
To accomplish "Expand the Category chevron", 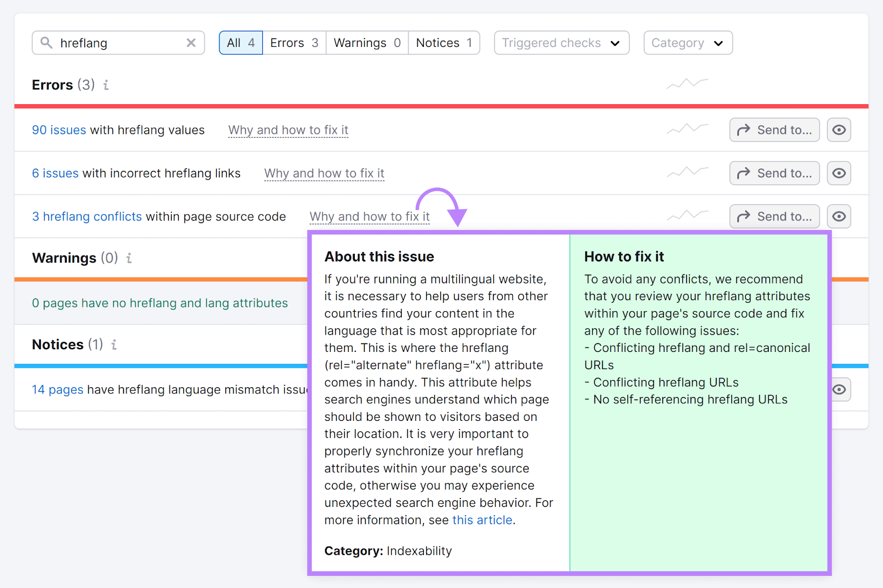I will 719,42.
